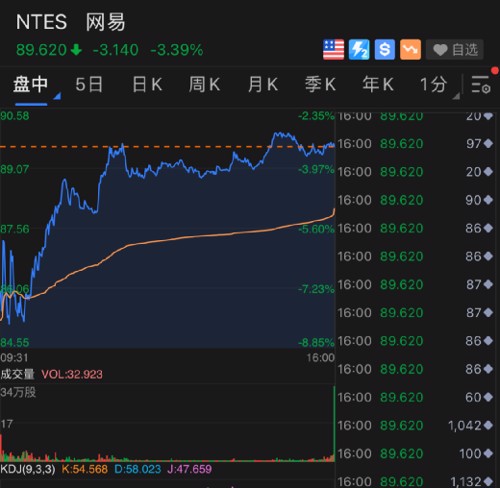500x488 pixels.
Task: Click the orange downtrend chart icon
Action: [x=410, y=50]
